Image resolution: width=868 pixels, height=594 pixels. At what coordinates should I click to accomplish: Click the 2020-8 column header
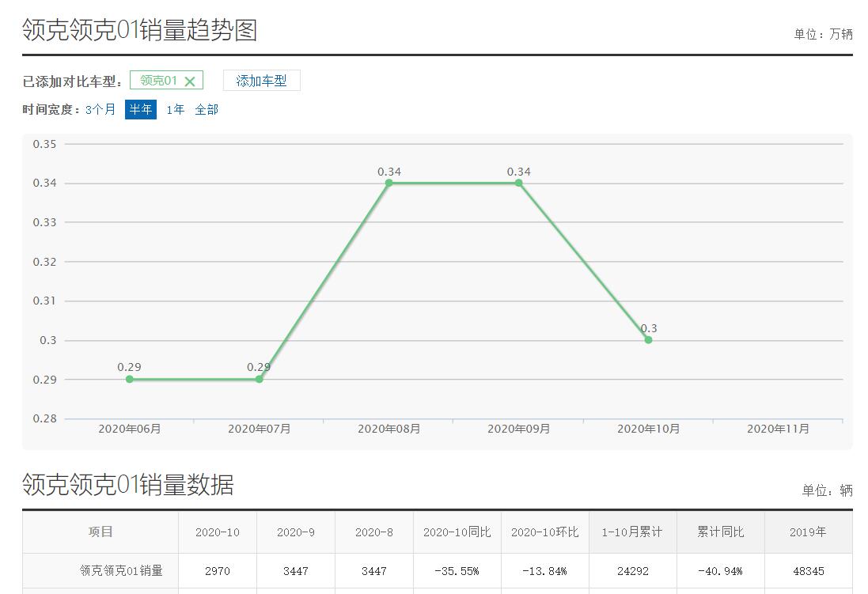pyautogui.click(x=374, y=532)
